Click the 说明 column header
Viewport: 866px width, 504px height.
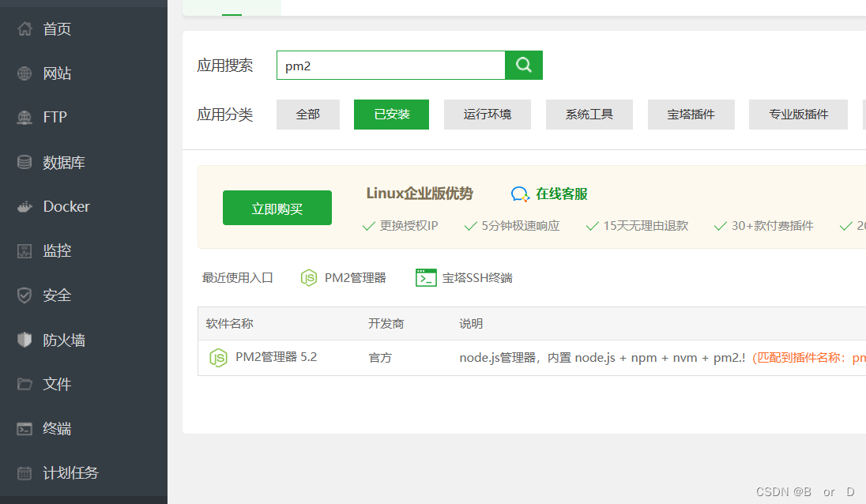471,323
